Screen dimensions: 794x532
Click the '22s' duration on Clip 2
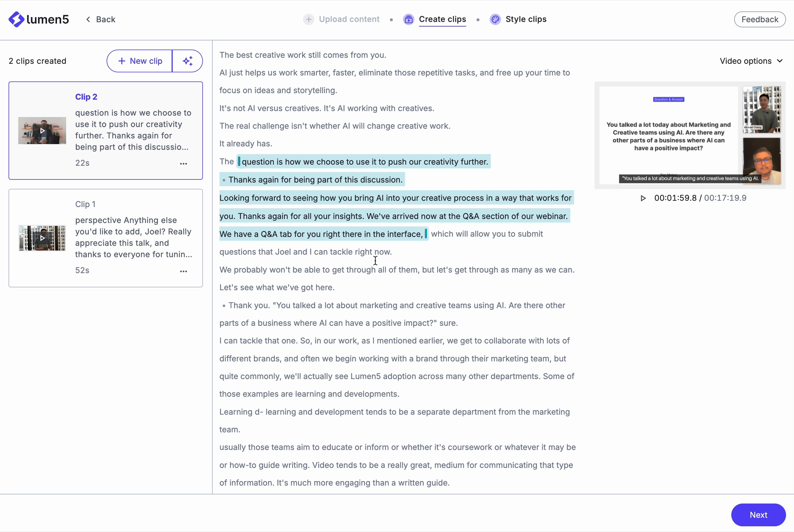(x=82, y=163)
